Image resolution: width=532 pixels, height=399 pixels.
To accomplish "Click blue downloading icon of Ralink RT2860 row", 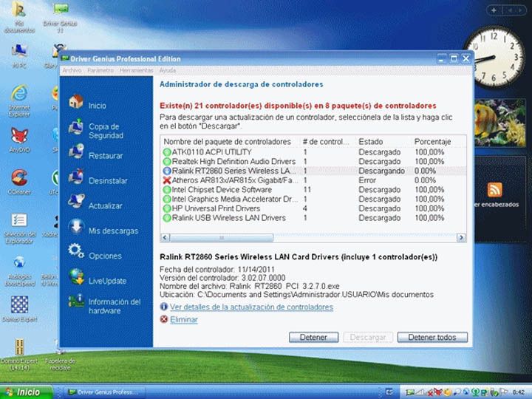I will click(167, 171).
